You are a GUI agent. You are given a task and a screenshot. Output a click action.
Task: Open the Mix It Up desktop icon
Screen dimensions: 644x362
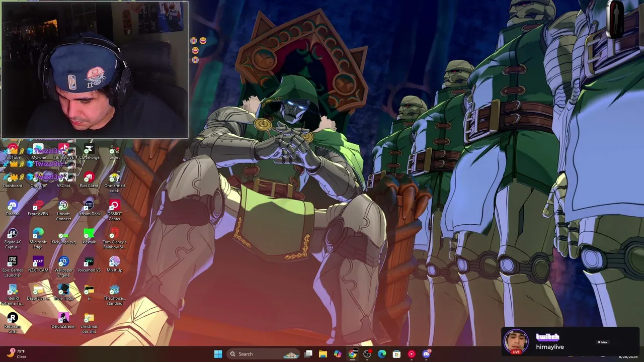click(x=114, y=264)
